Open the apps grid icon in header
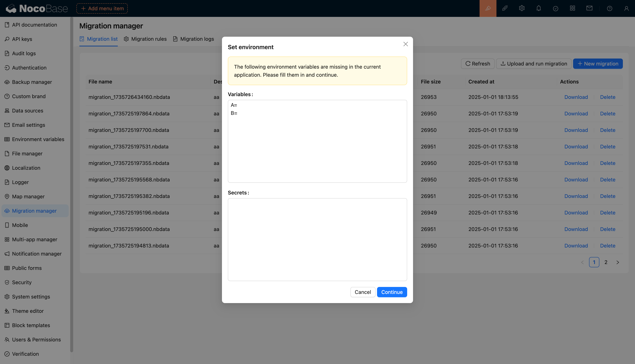 (572, 8)
